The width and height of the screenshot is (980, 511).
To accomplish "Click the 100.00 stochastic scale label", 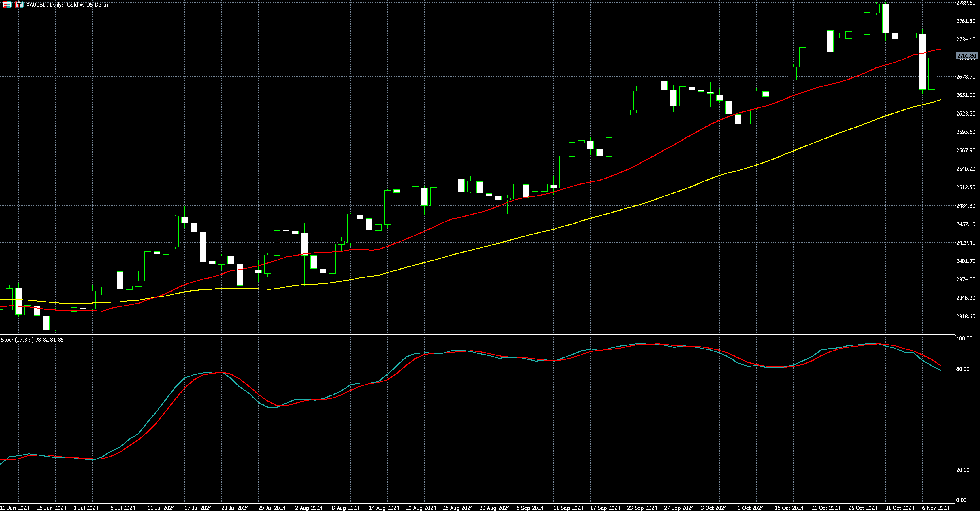I will [x=964, y=338].
